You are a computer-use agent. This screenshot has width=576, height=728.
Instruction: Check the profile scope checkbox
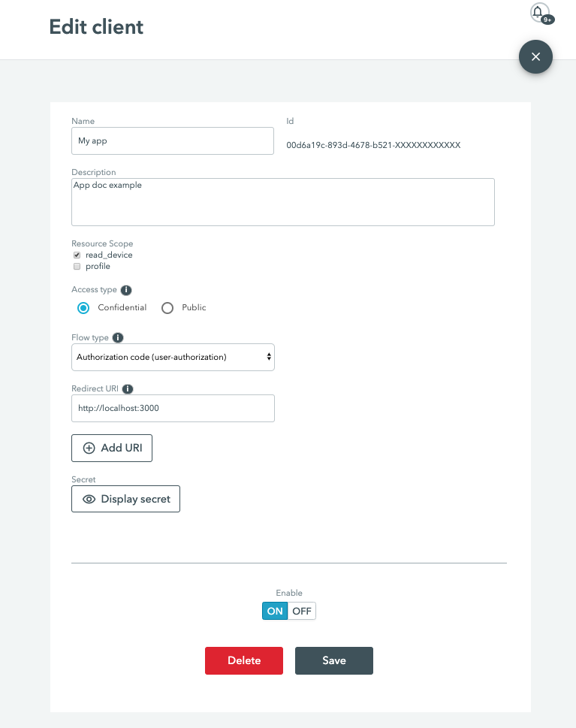point(77,267)
